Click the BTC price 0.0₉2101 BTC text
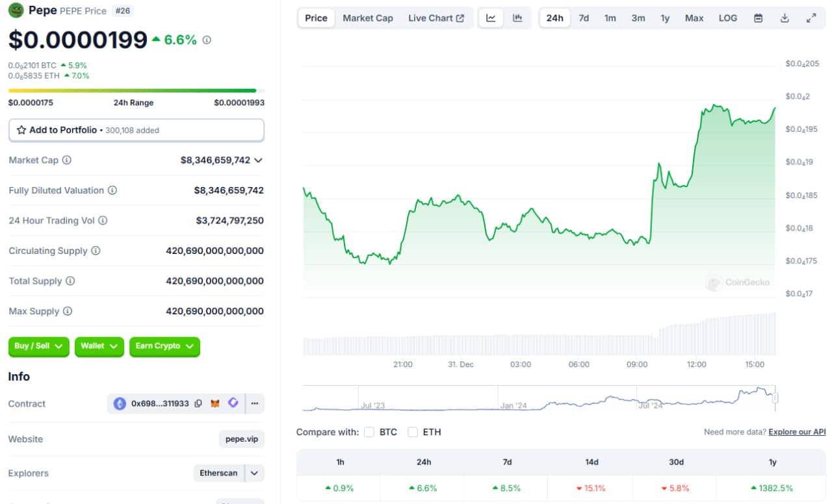This screenshot has width=832, height=504. pos(32,66)
